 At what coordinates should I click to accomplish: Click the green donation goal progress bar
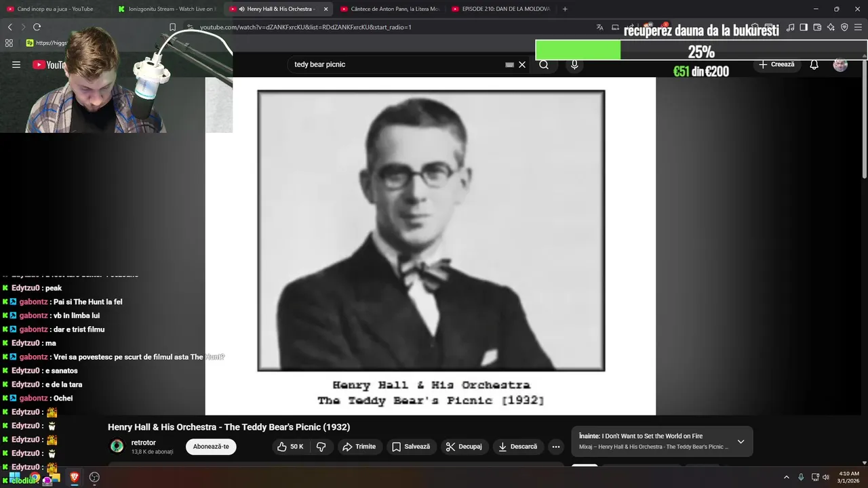[578, 51]
